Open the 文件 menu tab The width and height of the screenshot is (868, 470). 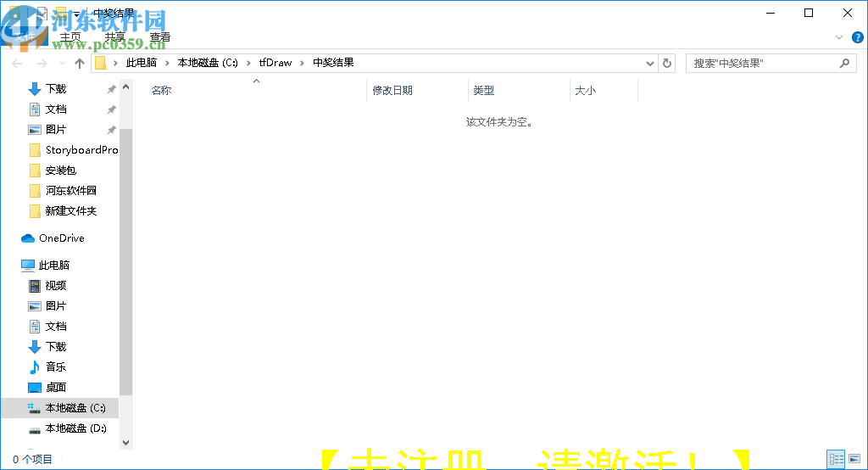click(25, 37)
